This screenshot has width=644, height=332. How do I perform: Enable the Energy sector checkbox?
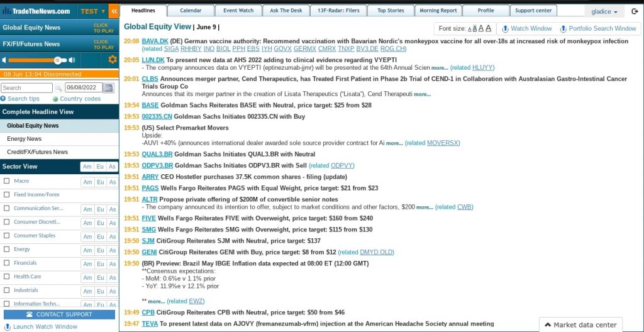(6, 249)
